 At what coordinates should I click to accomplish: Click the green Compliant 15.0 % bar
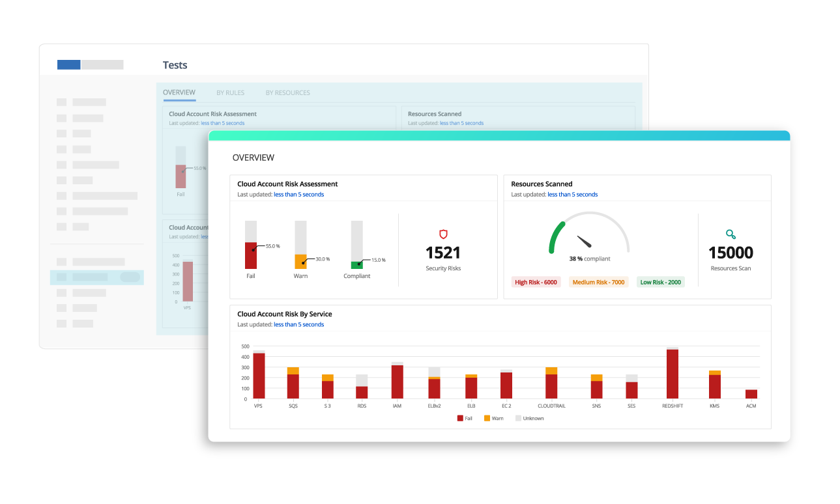(356, 265)
